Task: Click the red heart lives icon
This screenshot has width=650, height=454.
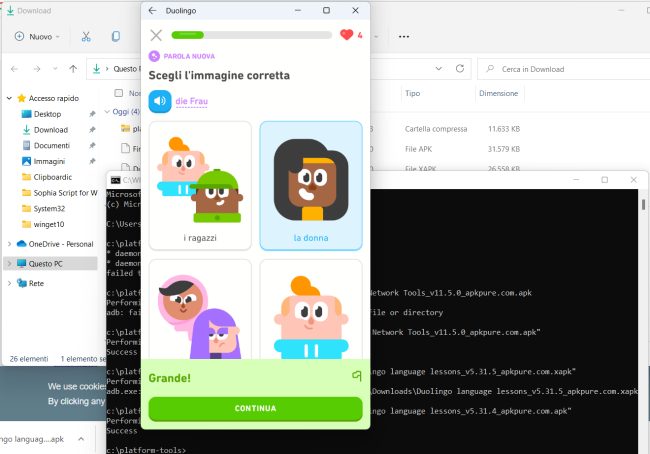Action: click(x=346, y=35)
